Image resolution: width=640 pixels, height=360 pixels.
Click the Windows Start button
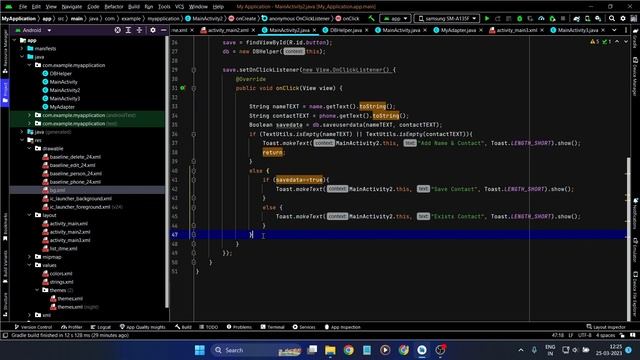tap(200, 350)
